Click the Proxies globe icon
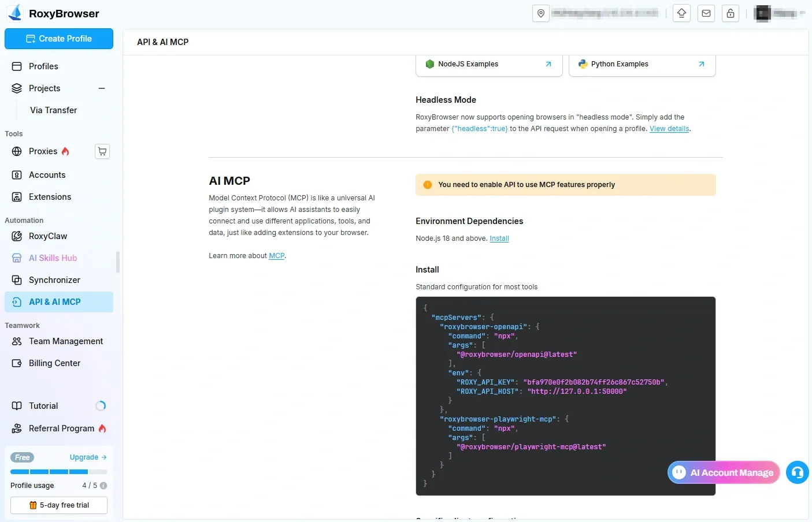 17,151
